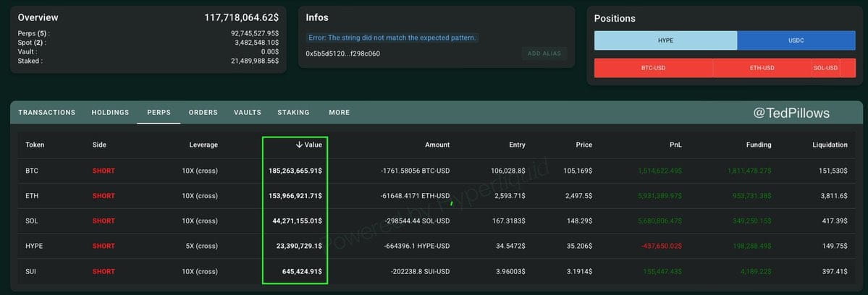Click the ETH-USD red position segment

(762, 68)
